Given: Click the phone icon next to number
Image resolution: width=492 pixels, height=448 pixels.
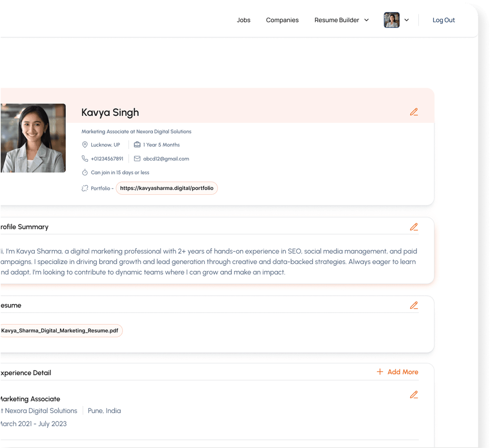Looking at the screenshot, I should tap(85, 159).
